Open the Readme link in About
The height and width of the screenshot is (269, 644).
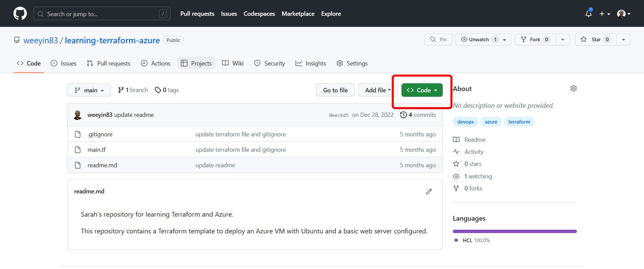(470, 140)
